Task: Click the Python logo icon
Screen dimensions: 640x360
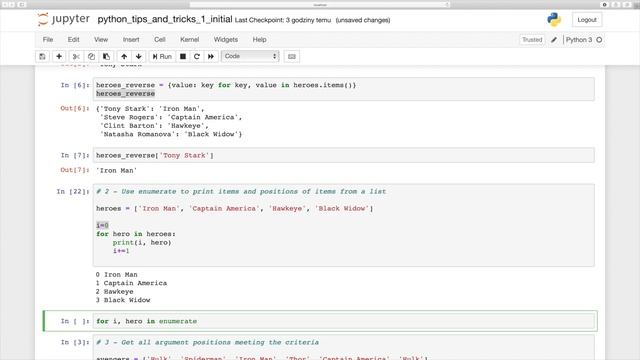Action: point(554,20)
